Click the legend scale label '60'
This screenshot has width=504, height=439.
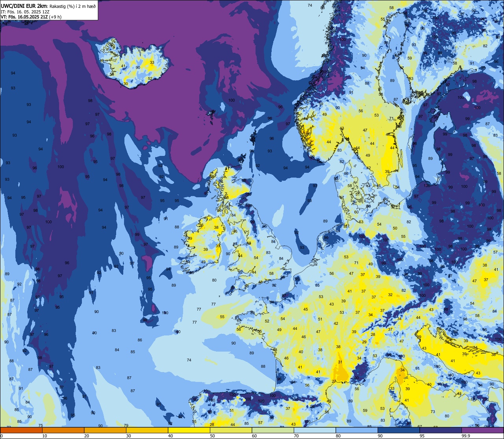coord(254,436)
